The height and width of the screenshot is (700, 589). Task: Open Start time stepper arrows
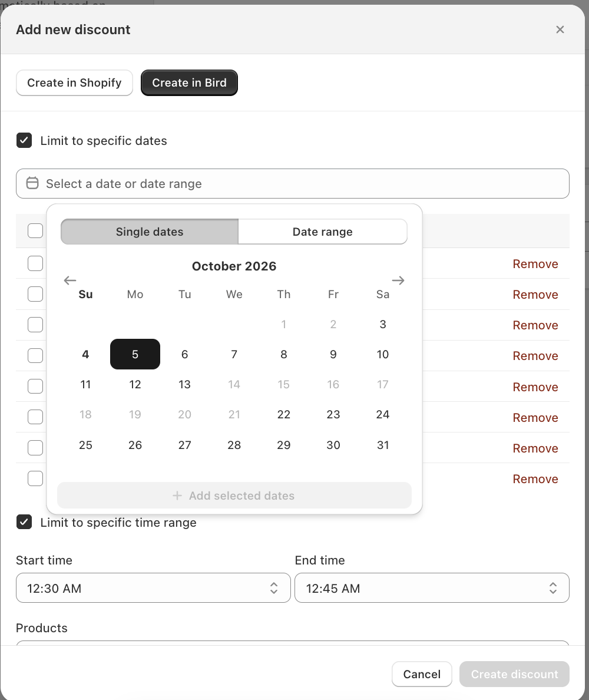(274, 588)
